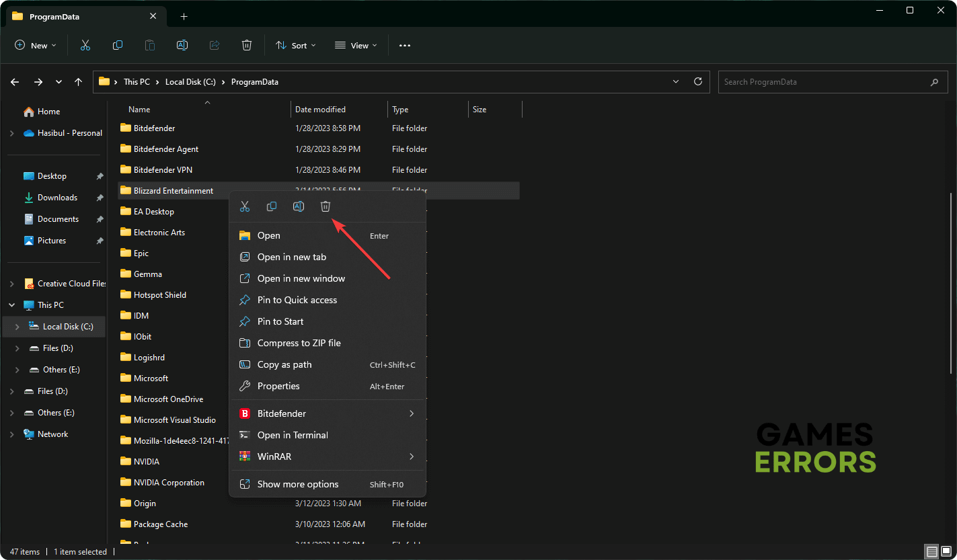Select Properties in the context menu
The width and height of the screenshot is (957, 560).
pyautogui.click(x=278, y=387)
